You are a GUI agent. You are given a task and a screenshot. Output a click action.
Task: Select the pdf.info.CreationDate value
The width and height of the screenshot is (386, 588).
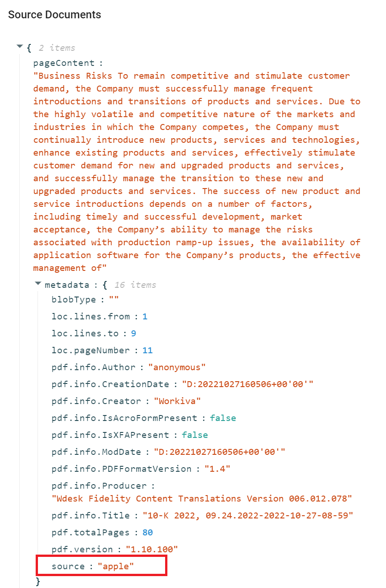point(247,384)
